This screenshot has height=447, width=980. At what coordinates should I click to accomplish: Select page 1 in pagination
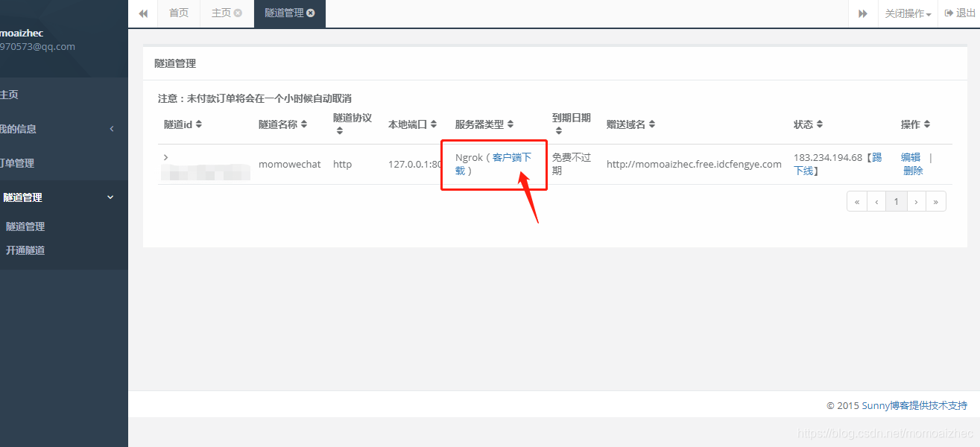point(897,201)
